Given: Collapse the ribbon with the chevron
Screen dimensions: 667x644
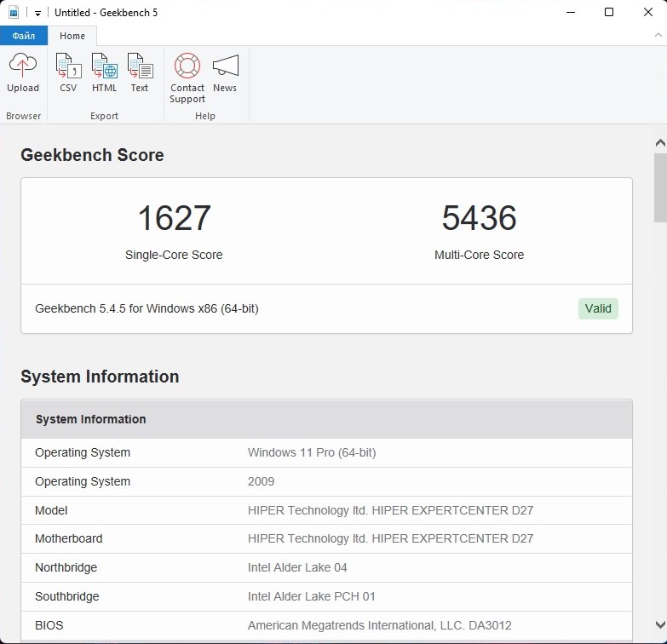Looking at the screenshot, I should click(x=658, y=36).
